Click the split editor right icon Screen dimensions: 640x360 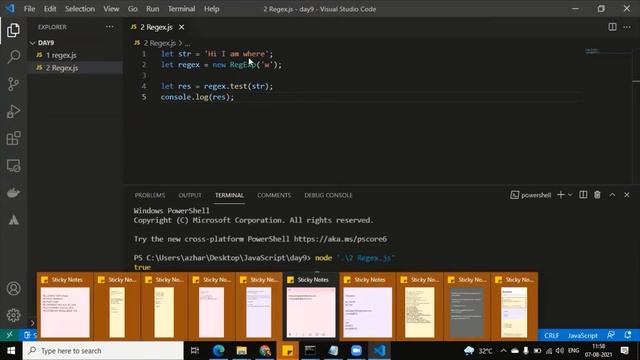612,27
